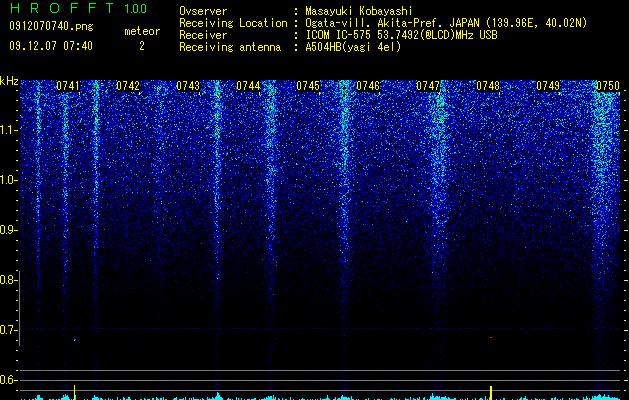
Task: Click the 0749 time label
Action: click(x=548, y=86)
